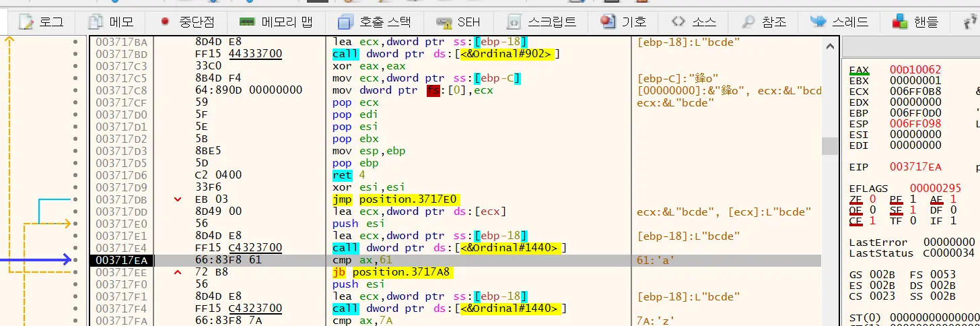Select the jmp position.3717E0 instruction
980x326 pixels.
[x=395, y=199]
